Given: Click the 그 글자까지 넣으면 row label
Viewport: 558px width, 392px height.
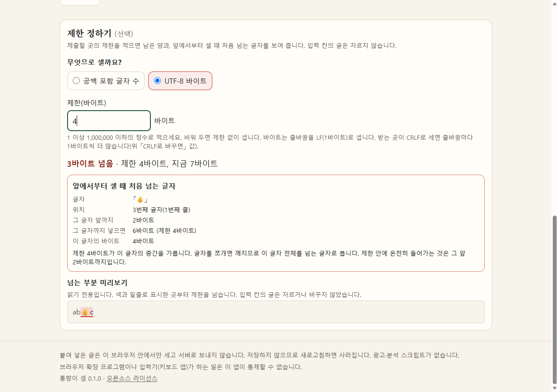Looking at the screenshot, I should tap(99, 230).
